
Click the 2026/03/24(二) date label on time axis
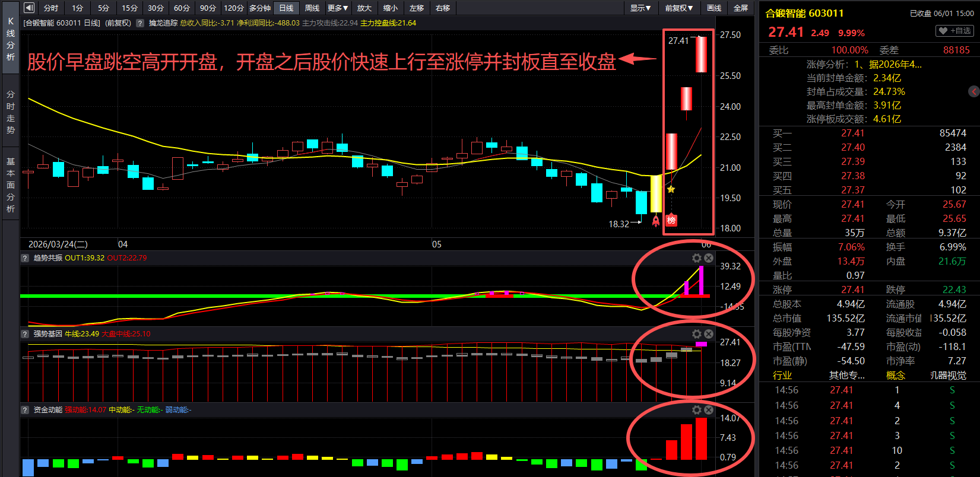(58, 244)
